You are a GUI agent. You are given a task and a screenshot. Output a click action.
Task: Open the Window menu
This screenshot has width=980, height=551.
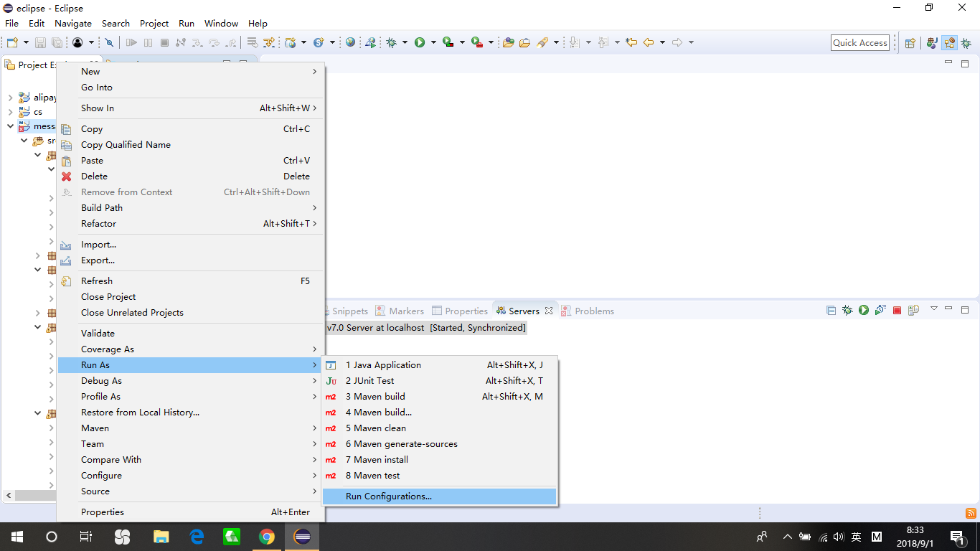tap(221, 23)
